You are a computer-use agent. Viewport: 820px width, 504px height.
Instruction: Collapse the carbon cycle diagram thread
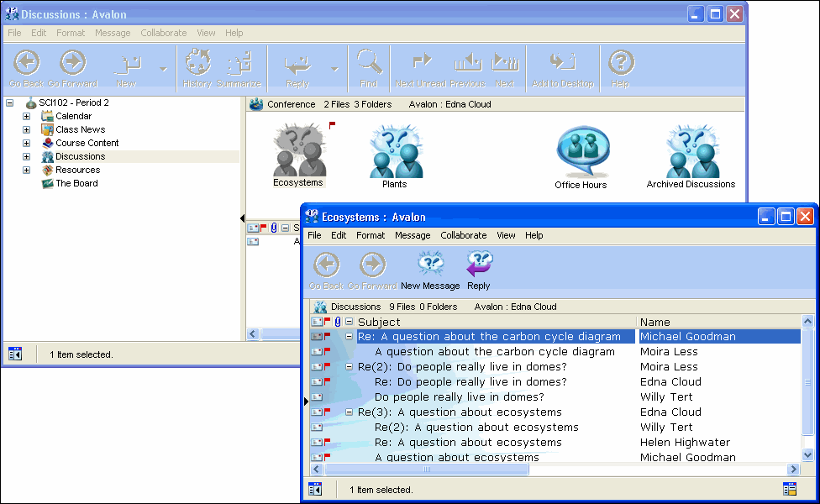[x=350, y=337]
